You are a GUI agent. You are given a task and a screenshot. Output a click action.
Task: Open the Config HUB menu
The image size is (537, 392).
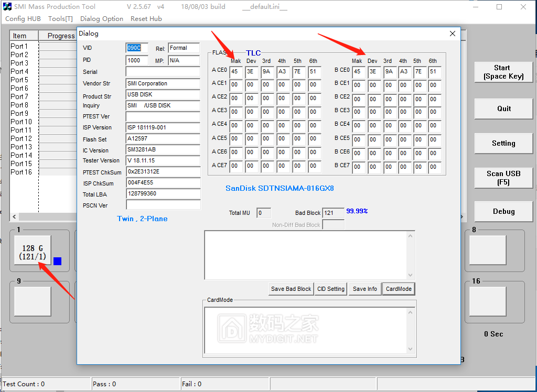coord(23,19)
